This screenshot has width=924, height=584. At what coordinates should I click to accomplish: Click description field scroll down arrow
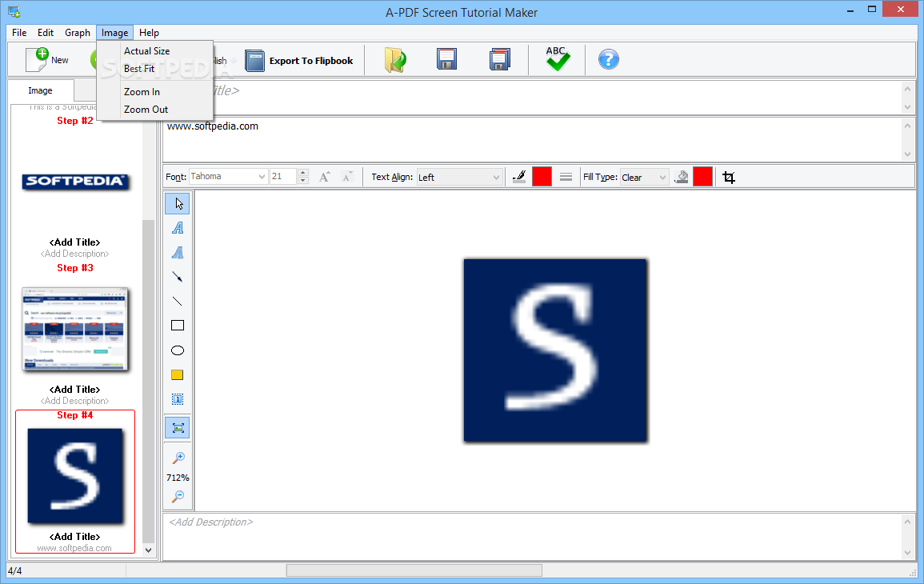[907, 553]
